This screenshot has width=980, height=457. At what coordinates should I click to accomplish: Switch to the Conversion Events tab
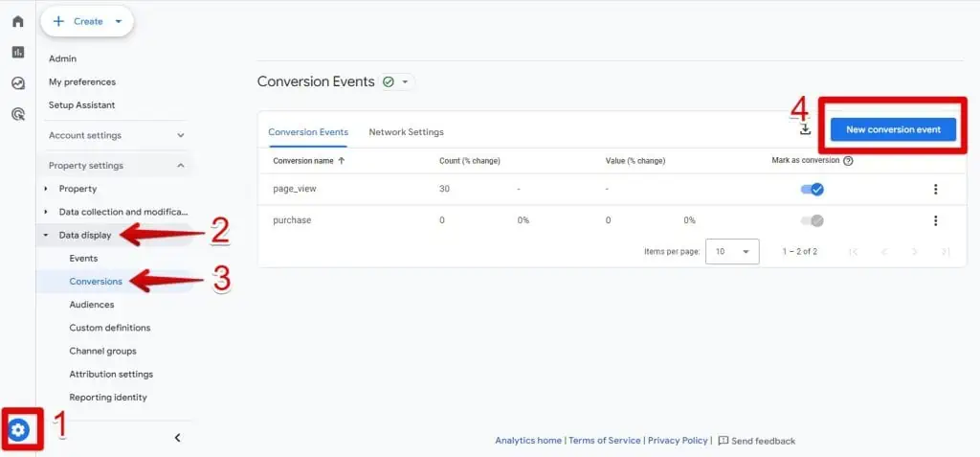[x=308, y=132]
